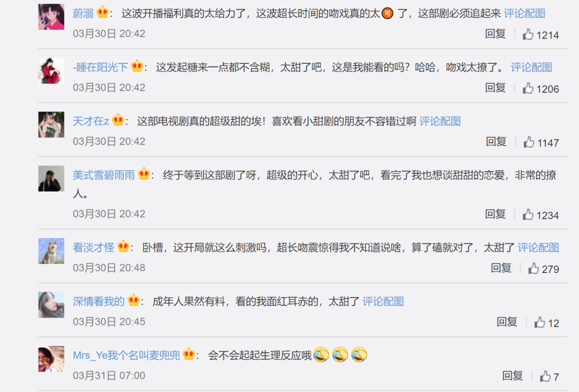Viewport: 579px width, 392px height.
Task: Open username link 美式雪碧雨雨
Action: pos(104,175)
